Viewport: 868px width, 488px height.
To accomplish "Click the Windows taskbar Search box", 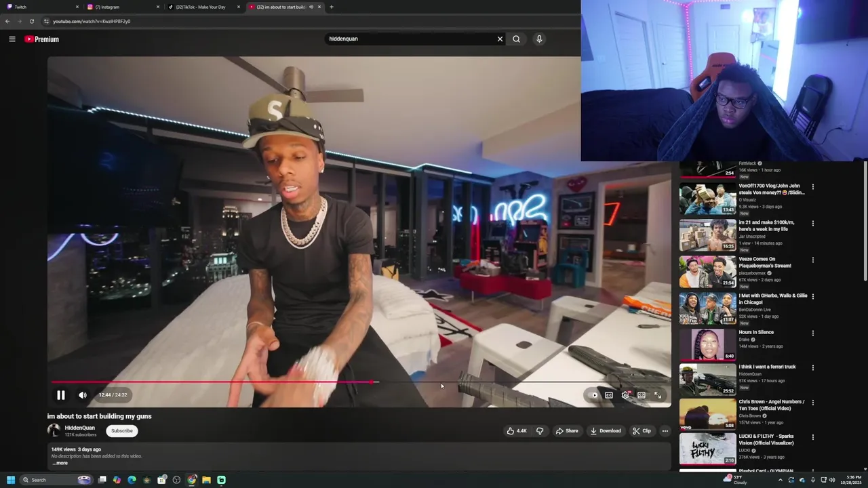I will click(x=55, y=480).
